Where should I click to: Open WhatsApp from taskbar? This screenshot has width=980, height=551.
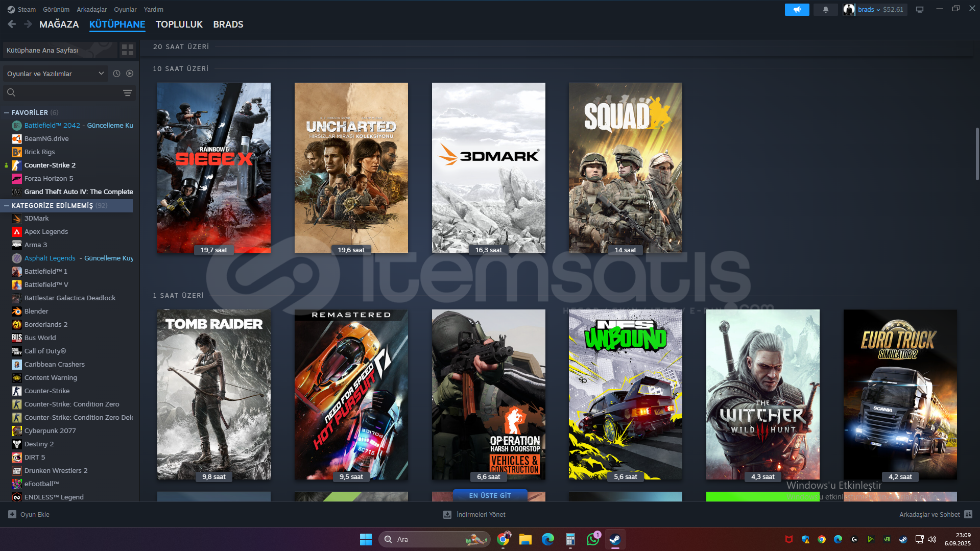point(593,539)
